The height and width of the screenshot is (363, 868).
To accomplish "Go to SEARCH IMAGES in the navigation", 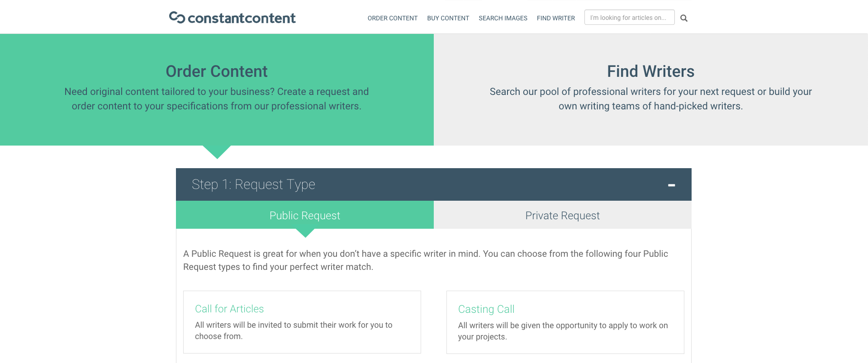I will pos(503,18).
